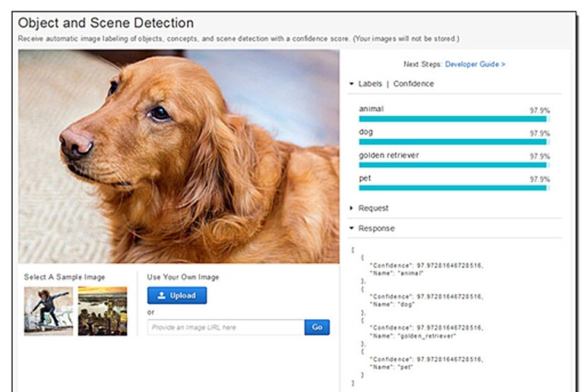The width and height of the screenshot is (588, 392).
Task: Select the skateboarder sample image
Action: (x=49, y=311)
